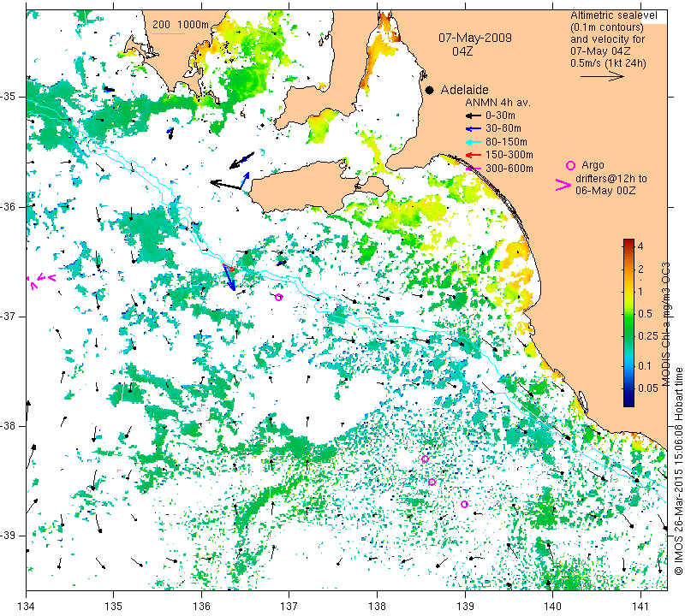
Task: Click the latitude axis label -37
Action: [8, 316]
